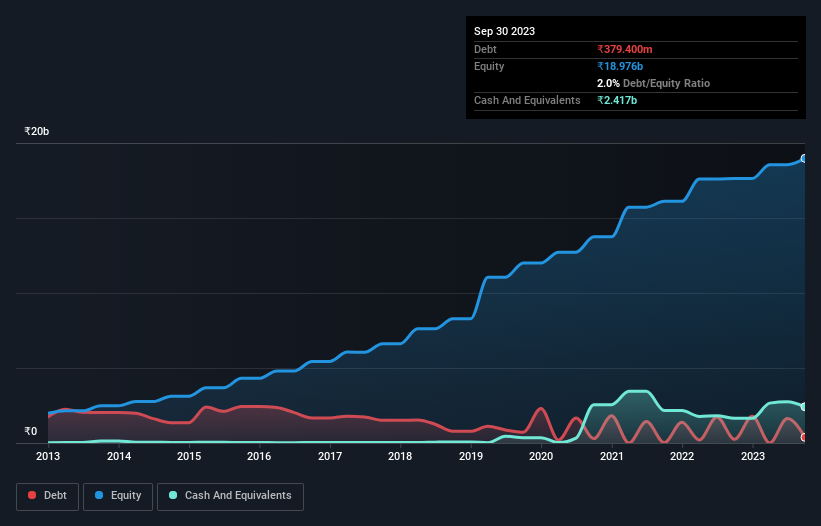Click the ₹2.417b cash value
Viewport: 821px width, 526px height.
(617, 100)
